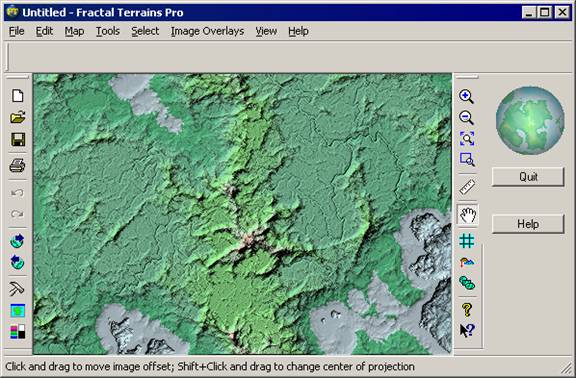This screenshot has height=378, width=576.
Task: Open the Tools menu
Action: pyautogui.click(x=108, y=31)
